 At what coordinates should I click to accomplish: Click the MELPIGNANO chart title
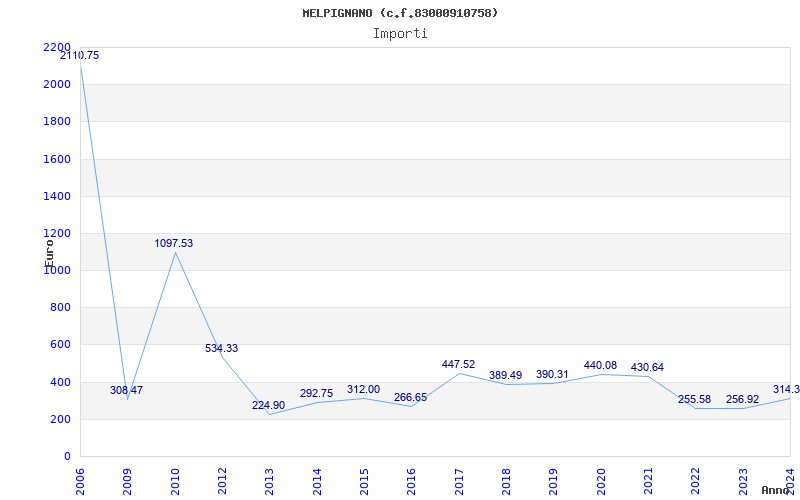tap(400, 13)
